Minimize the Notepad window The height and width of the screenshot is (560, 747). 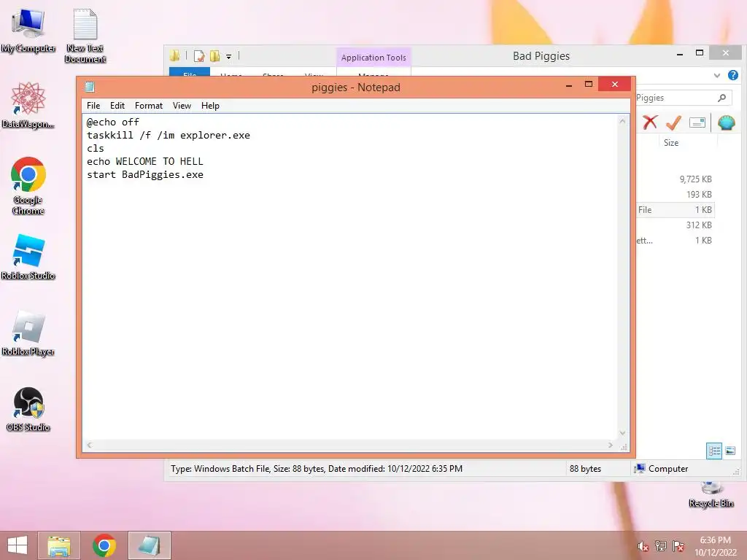(569, 85)
